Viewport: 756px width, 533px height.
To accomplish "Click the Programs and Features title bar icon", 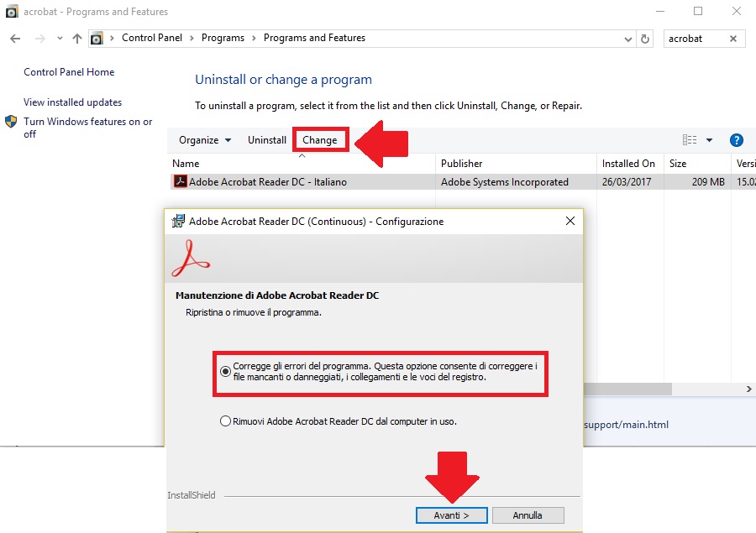I will click(12, 12).
